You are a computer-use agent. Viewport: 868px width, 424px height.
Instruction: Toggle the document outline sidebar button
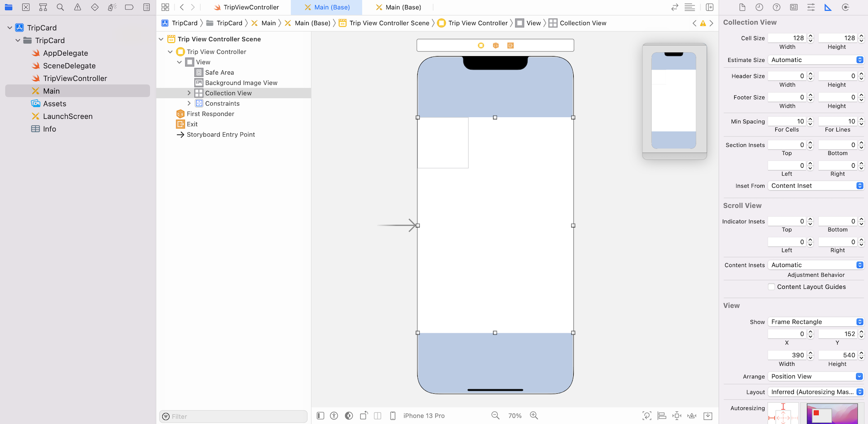pos(321,415)
